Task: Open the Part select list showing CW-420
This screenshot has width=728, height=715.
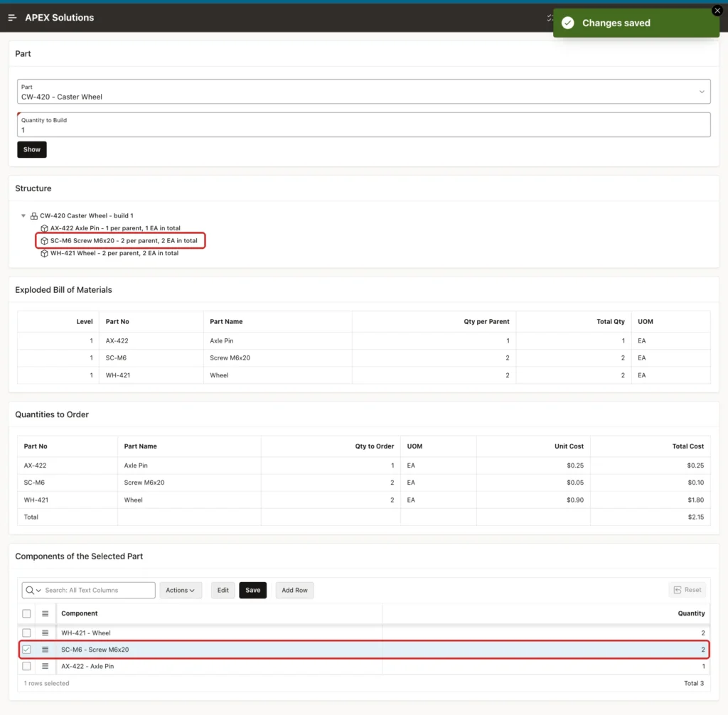Action: tap(363, 92)
